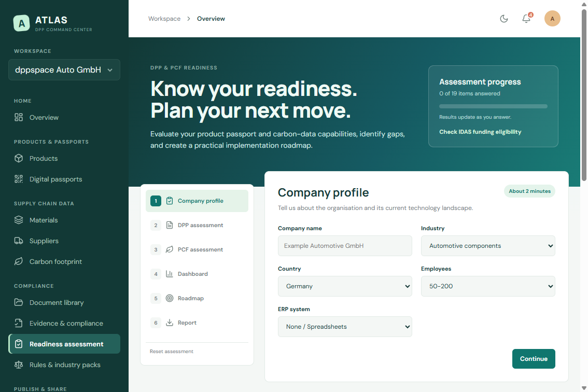588x392 pixels.
Task: Click the Dashboard bar chart icon
Action: coord(170,274)
